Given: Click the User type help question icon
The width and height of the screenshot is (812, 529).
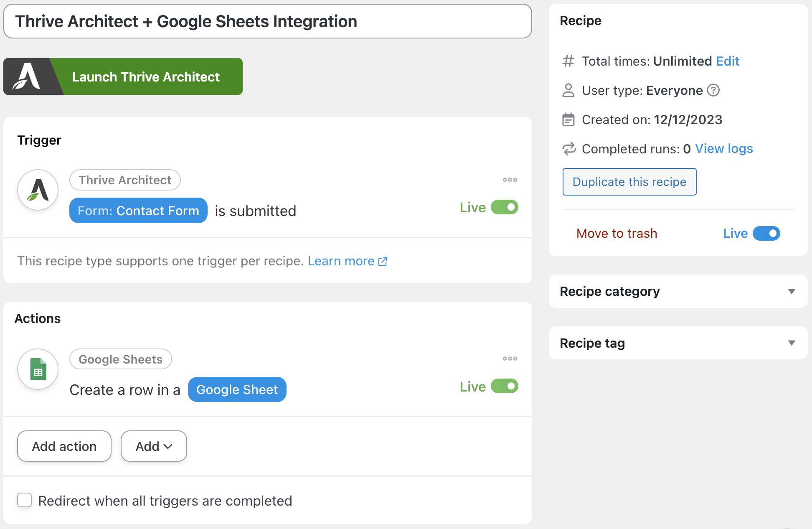Looking at the screenshot, I should pyautogui.click(x=713, y=90).
